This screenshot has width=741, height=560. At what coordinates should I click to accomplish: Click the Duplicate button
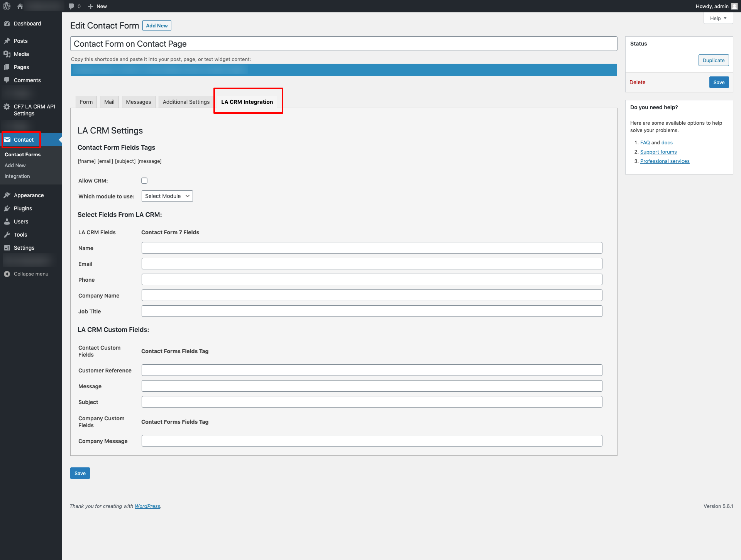pos(714,60)
